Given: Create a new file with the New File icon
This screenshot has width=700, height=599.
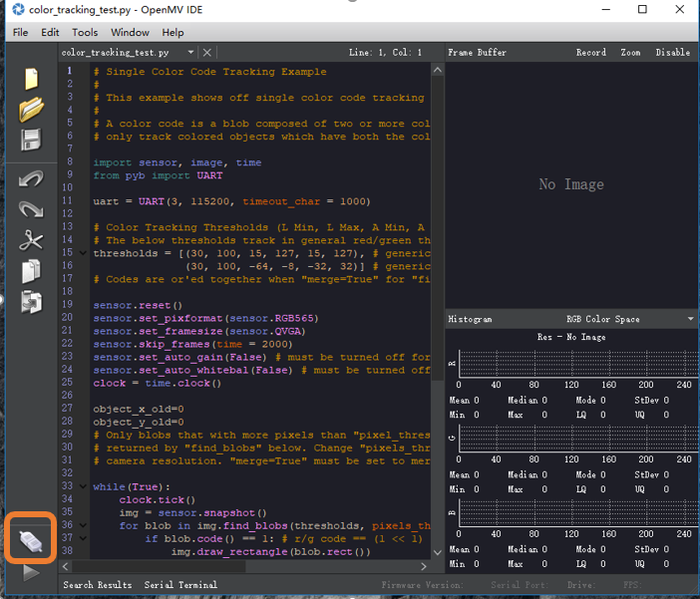Looking at the screenshot, I should (x=32, y=79).
